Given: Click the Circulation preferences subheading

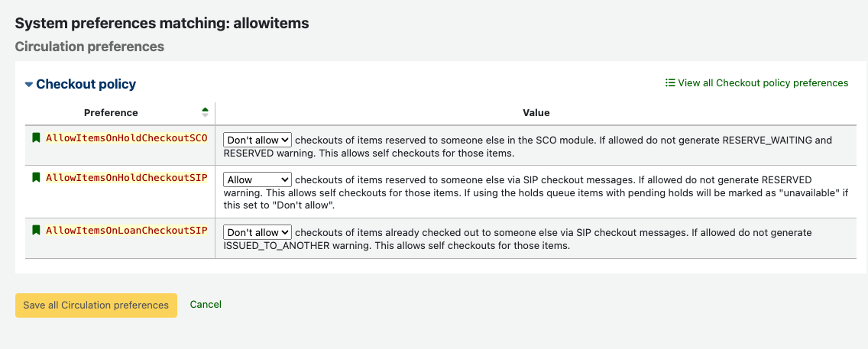Looking at the screenshot, I should [89, 47].
